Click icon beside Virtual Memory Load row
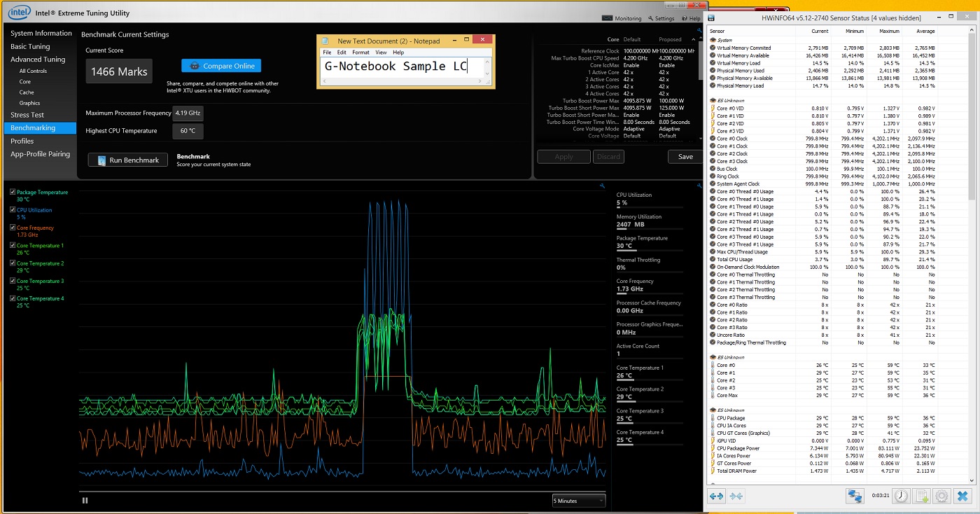Screen dimensions: 980x514 (x=713, y=63)
